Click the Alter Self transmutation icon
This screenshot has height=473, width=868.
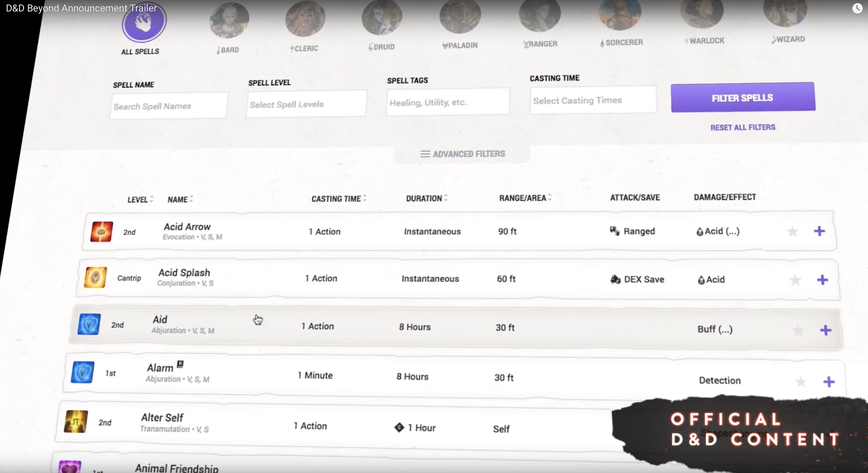(76, 422)
